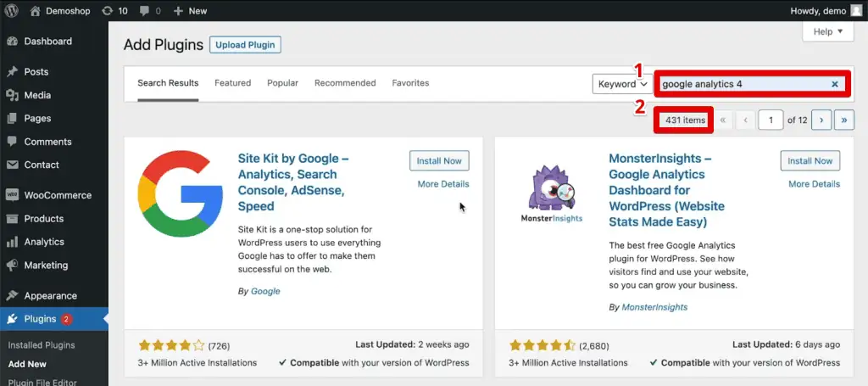The width and height of the screenshot is (868, 386).
Task: Click Last Updated: 6 days ago text
Action: click(x=786, y=344)
